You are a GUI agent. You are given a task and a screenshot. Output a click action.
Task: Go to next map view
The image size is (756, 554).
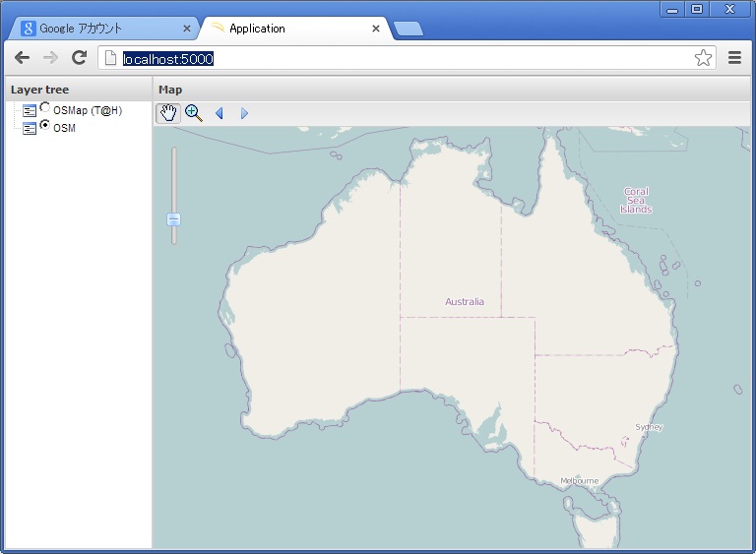pyautogui.click(x=244, y=113)
